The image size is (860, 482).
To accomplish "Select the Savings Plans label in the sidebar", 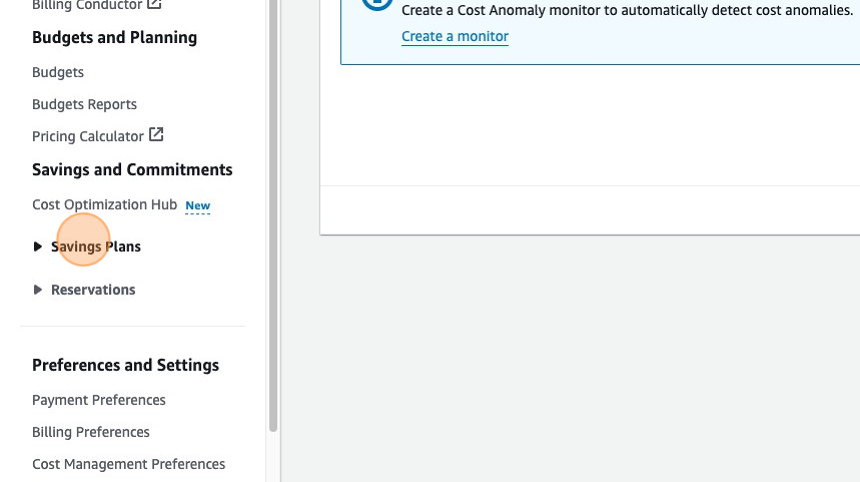I will (96, 247).
